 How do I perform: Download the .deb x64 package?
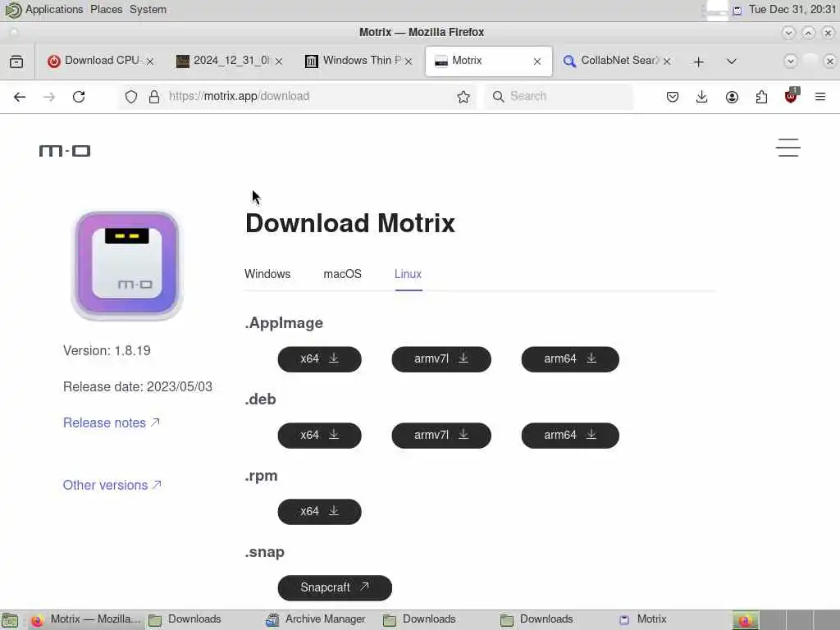click(319, 436)
